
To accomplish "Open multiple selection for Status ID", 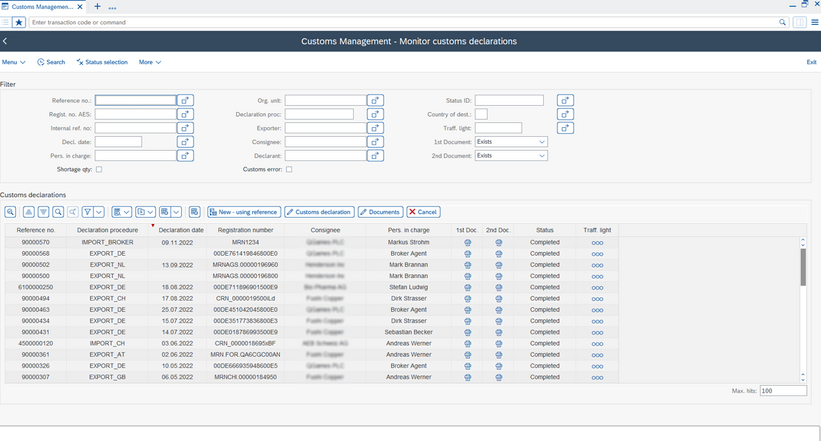I will pyautogui.click(x=565, y=100).
